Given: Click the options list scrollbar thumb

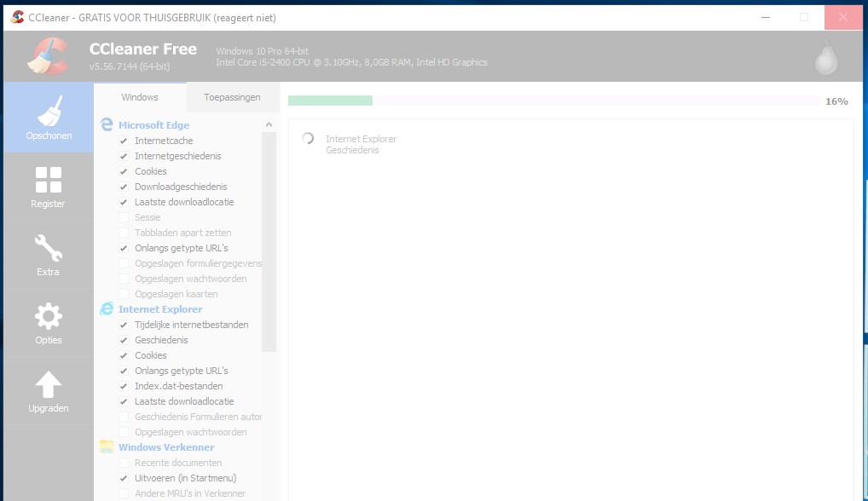Looking at the screenshot, I should point(269,242).
